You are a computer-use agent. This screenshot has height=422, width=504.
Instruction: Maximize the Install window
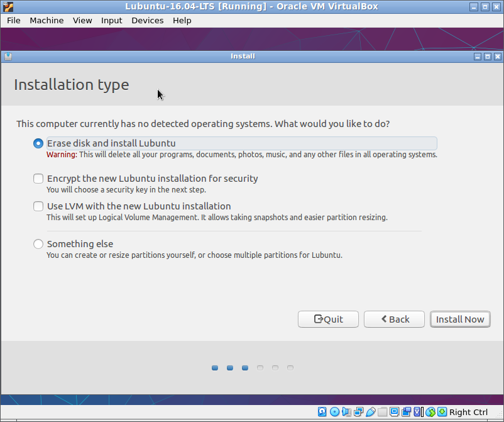click(x=488, y=57)
